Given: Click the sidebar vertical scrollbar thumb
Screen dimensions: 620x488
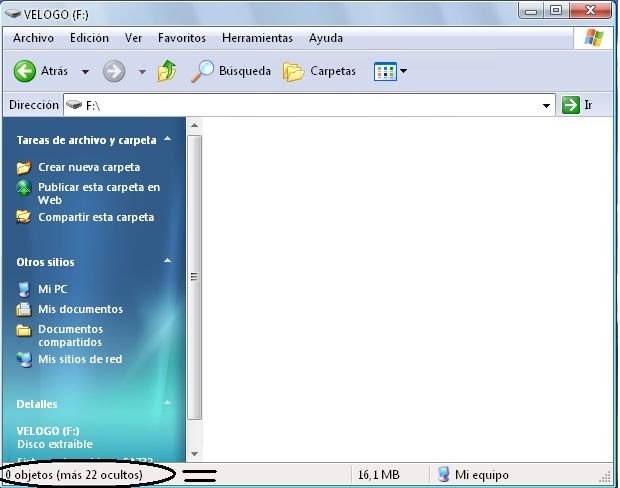Looking at the screenshot, I should pyautogui.click(x=194, y=277).
